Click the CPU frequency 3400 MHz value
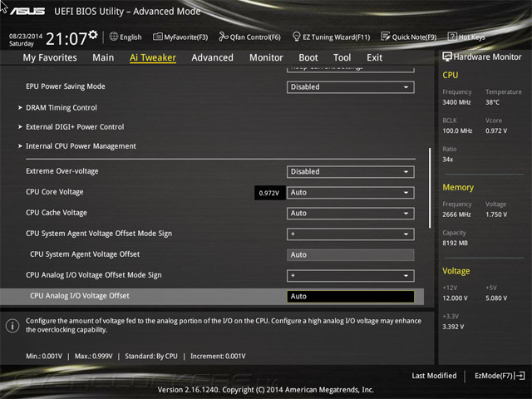 (456, 102)
